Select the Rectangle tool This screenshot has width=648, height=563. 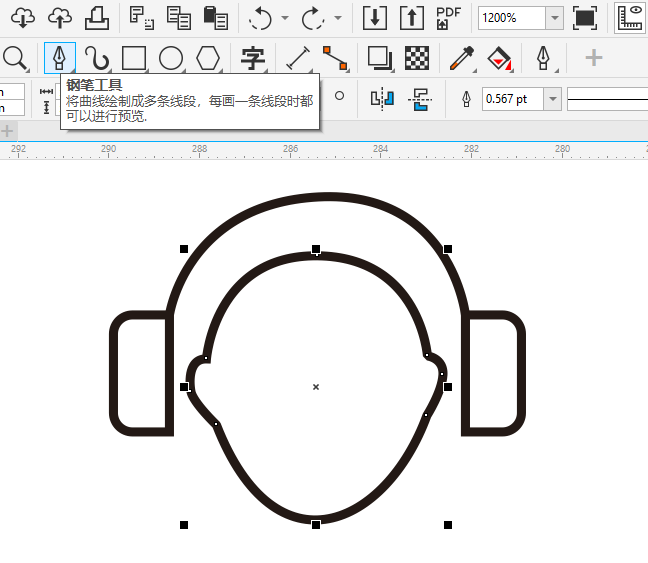pos(134,58)
